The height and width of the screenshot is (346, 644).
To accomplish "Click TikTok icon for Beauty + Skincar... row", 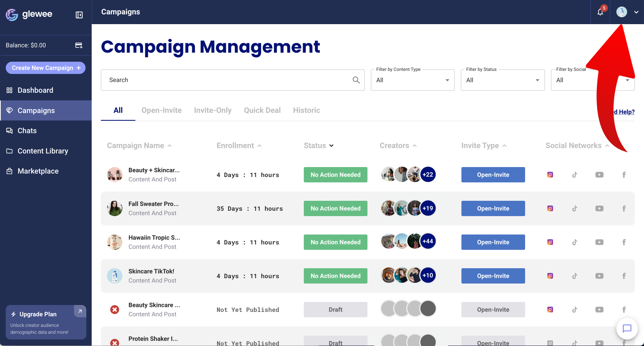I will (575, 175).
